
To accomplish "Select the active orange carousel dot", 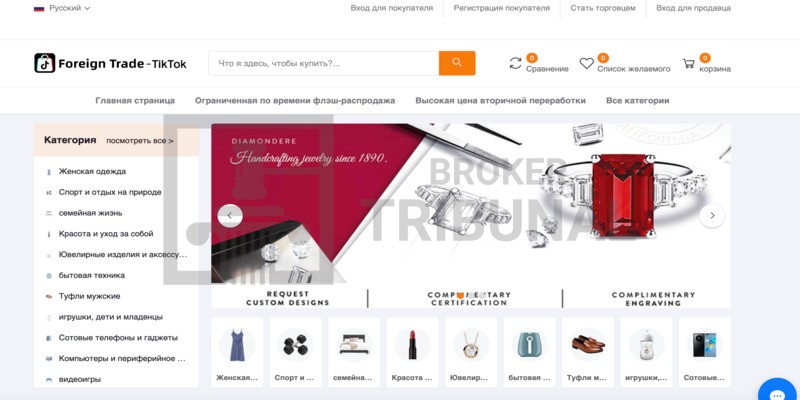I will point(460,295).
